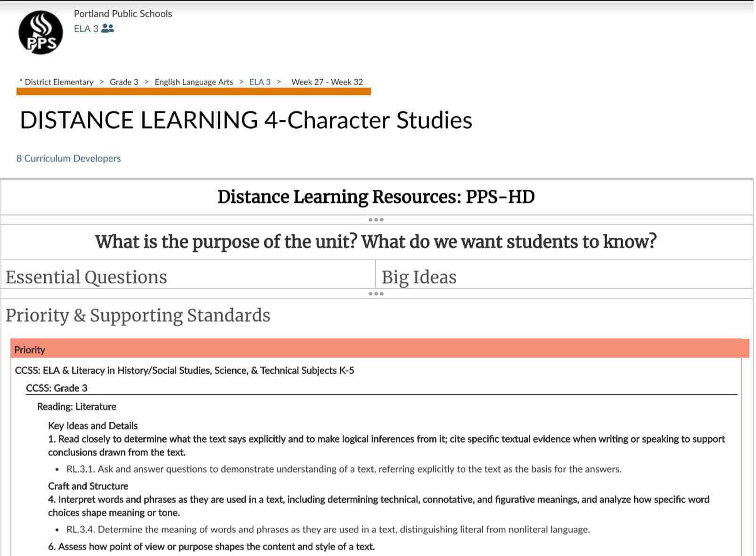The height and width of the screenshot is (556, 756).
Task: Expand the Essential Questions section
Action: click(86, 277)
